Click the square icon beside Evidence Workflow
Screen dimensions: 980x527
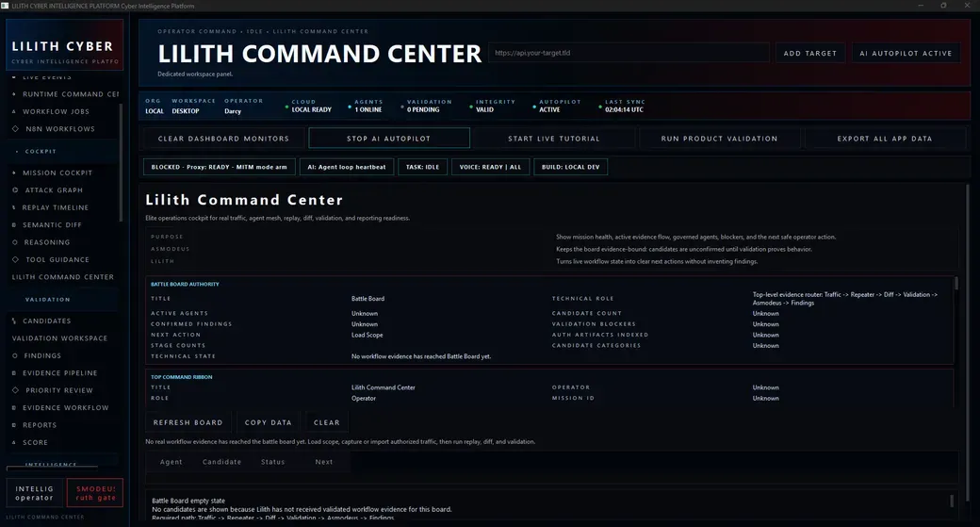click(x=14, y=407)
